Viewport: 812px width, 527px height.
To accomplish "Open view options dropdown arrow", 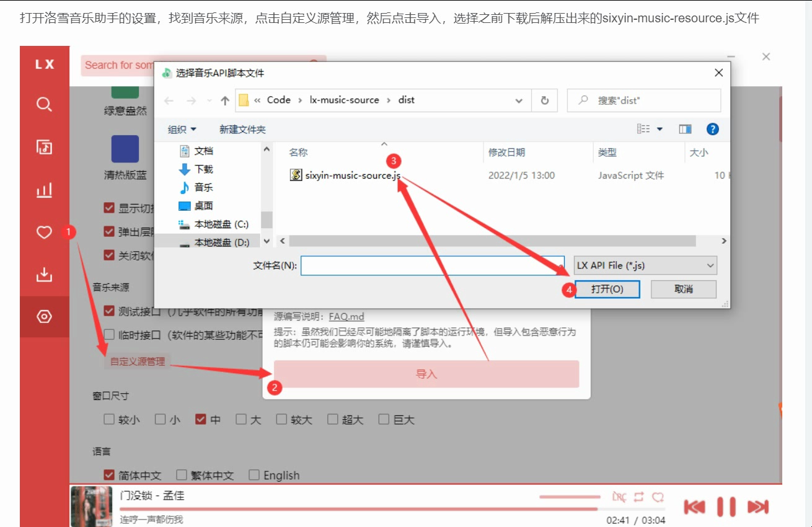I will point(660,129).
